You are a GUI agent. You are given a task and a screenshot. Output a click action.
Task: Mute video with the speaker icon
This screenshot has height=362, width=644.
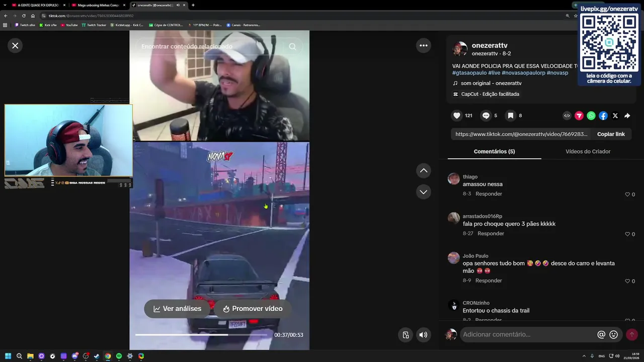point(424,335)
